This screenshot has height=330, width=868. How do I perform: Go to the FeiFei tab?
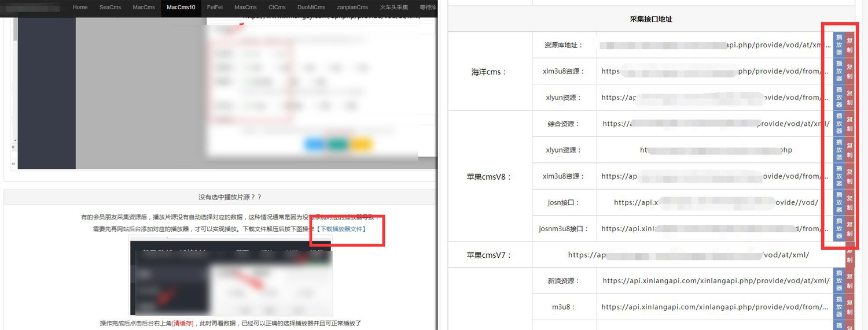[215, 8]
